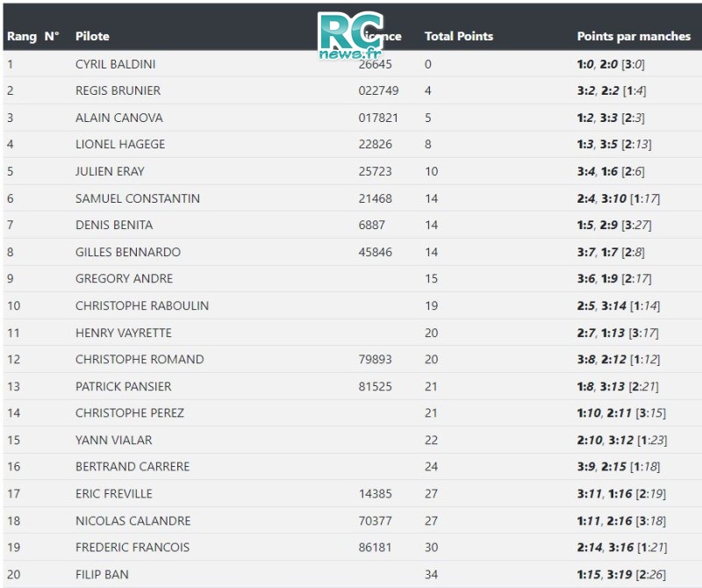This screenshot has height=588, width=702.
Task: Click licence number 22826
Action: tap(376, 144)
